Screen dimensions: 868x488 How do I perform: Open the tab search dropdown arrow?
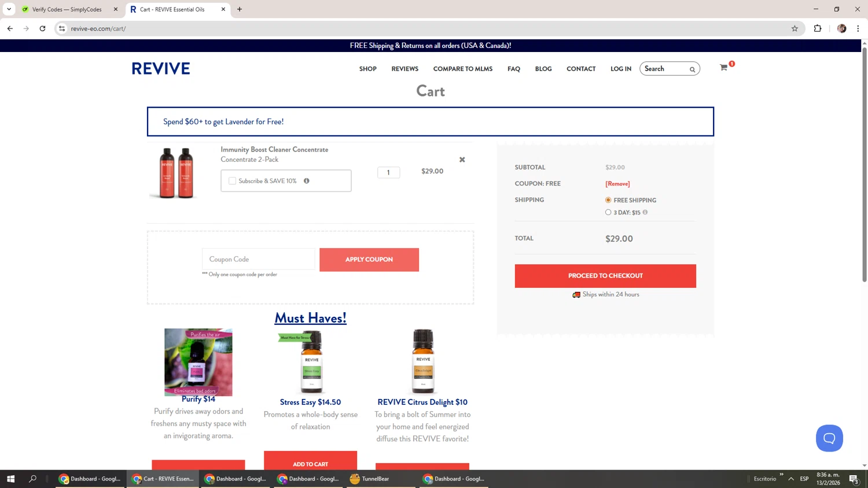pyautogui.click(x=9, y=9)
